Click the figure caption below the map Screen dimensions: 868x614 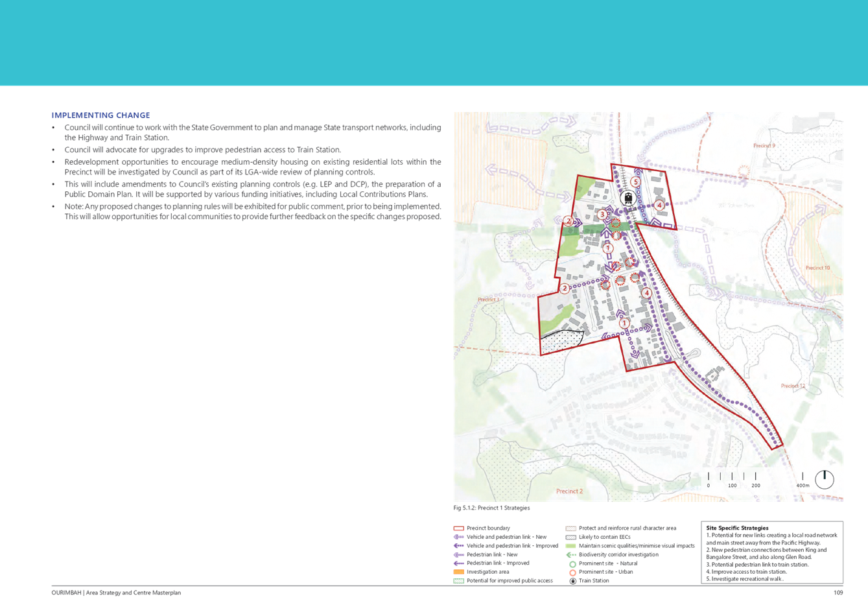pyautogui.click(x=492, y=508)
